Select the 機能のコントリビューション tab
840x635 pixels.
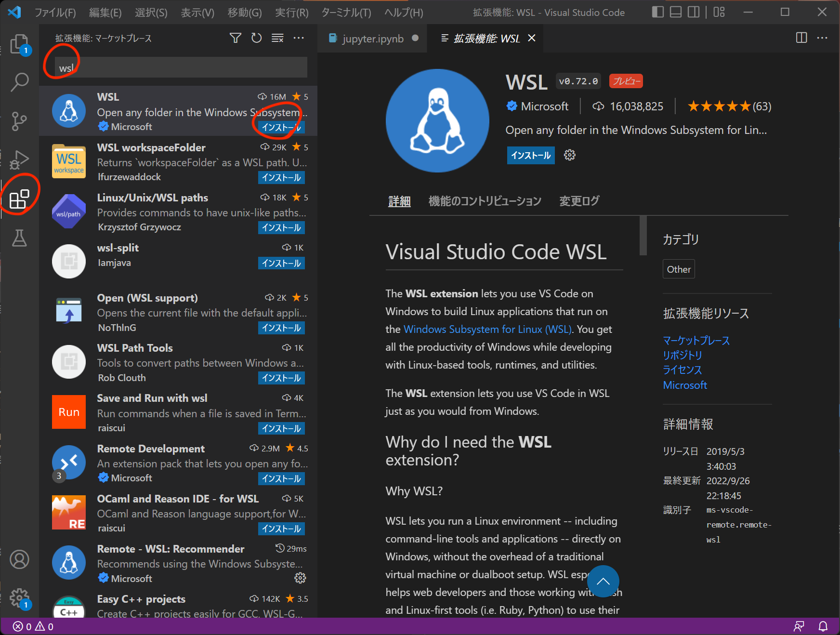click(485, 201)
